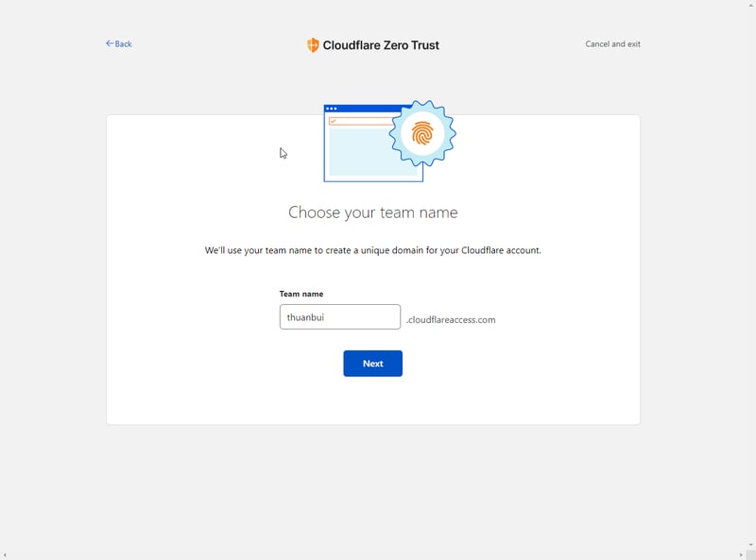756x560 pixels.
Task: Click the horizontal scrollbar track at bottom
Action: [x=378, y=555]
